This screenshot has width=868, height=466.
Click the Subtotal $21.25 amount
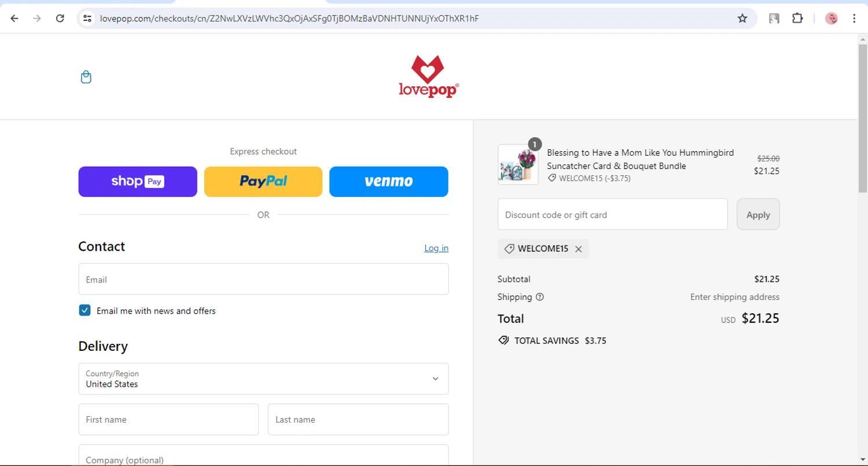pyautogui.click(x=767, y=279)
